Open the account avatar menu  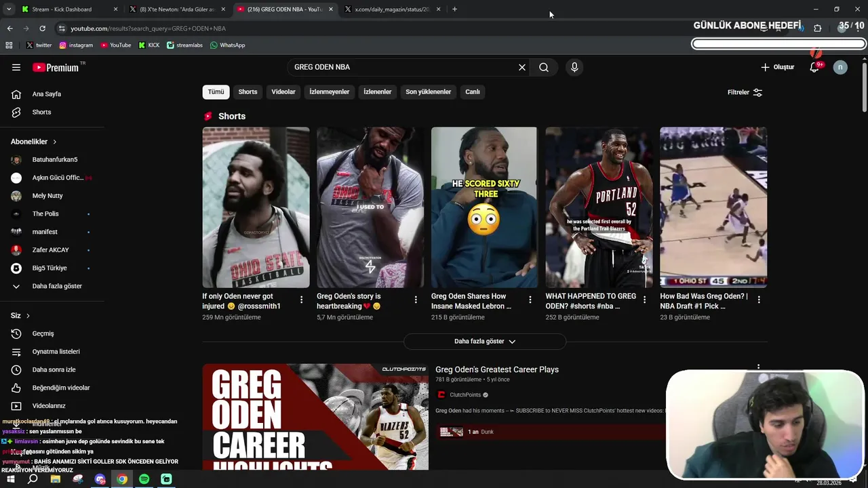(x=840, y=67)
